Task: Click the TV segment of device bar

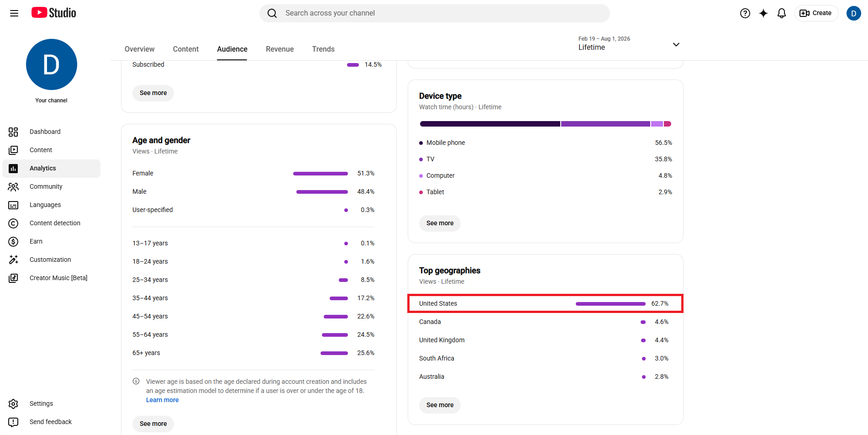Action: pyautogui.click(x=605, y=124)
